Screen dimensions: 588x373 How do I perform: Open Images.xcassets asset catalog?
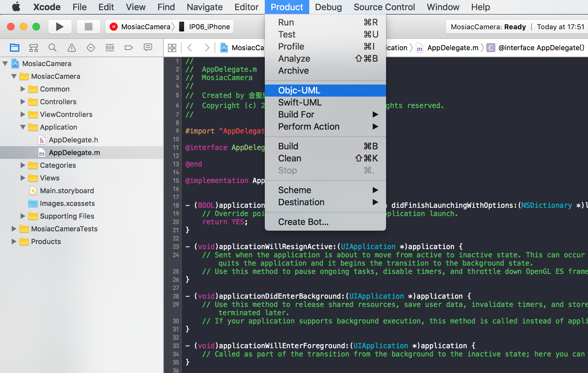pos(82,203)
